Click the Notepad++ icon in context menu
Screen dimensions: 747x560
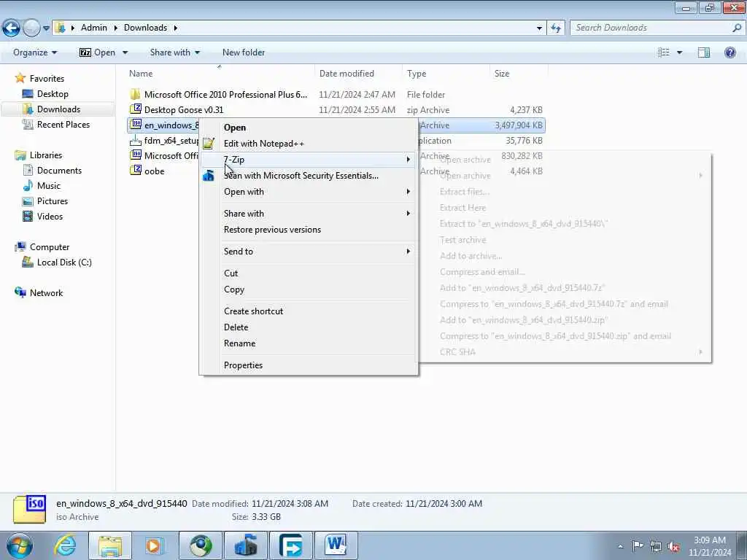[209, 144]
